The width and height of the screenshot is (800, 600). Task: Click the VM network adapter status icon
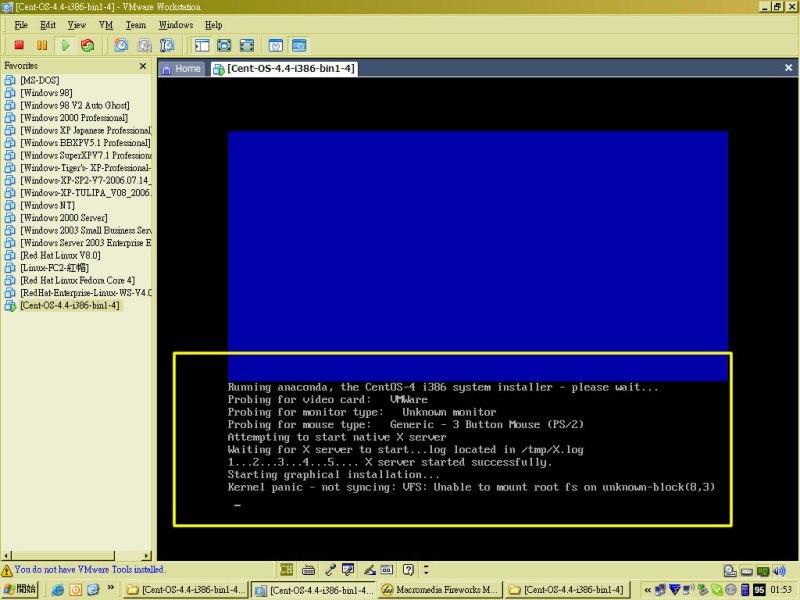[x=763, y=571]
